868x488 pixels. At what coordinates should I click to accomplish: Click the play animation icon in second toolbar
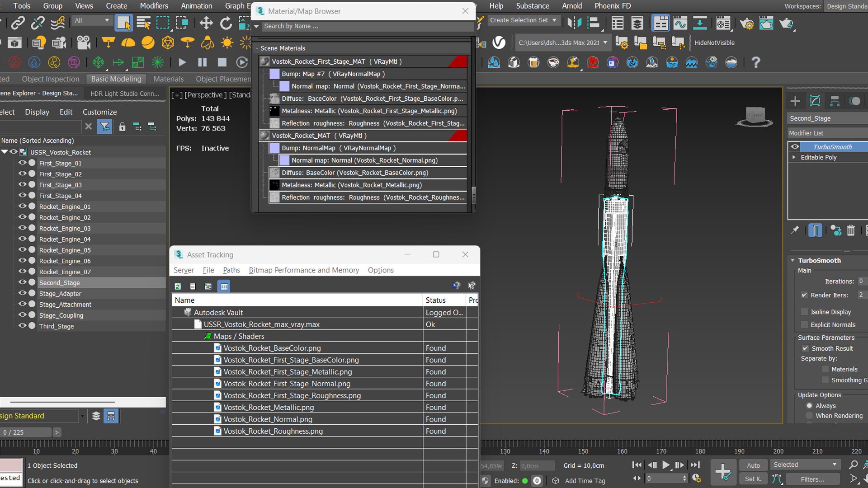(182, 62)
